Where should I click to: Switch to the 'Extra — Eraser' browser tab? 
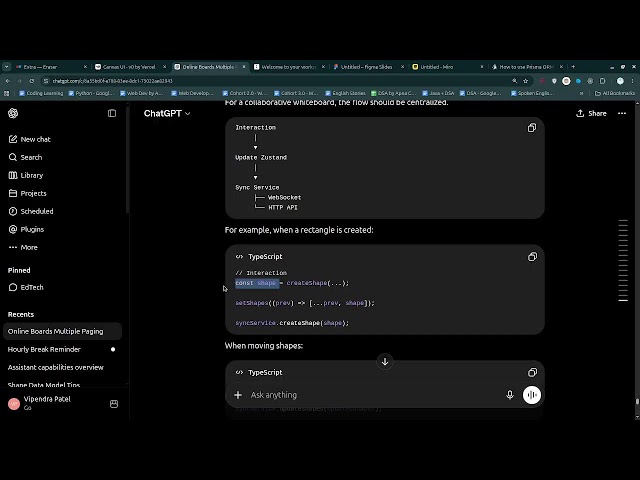52,67
